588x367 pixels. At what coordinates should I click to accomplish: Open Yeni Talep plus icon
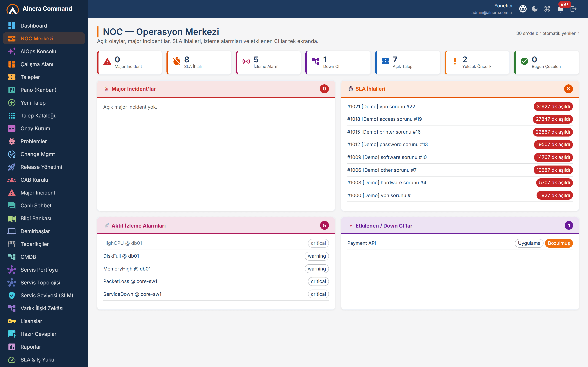coord(12,103)
